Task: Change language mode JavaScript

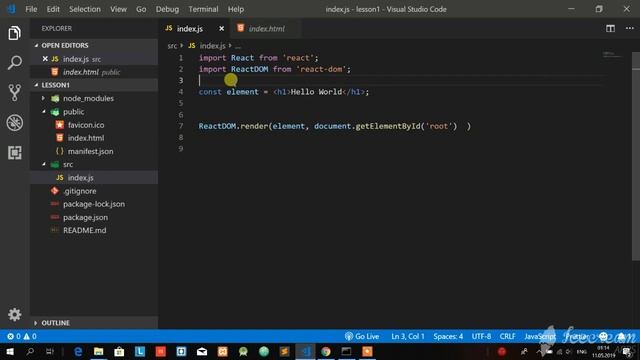Action: pos(540,336)
